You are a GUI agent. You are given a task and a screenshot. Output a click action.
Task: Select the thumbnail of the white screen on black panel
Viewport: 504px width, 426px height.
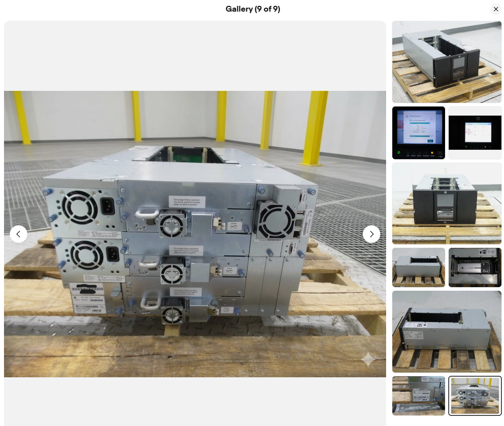click(475, 133)
